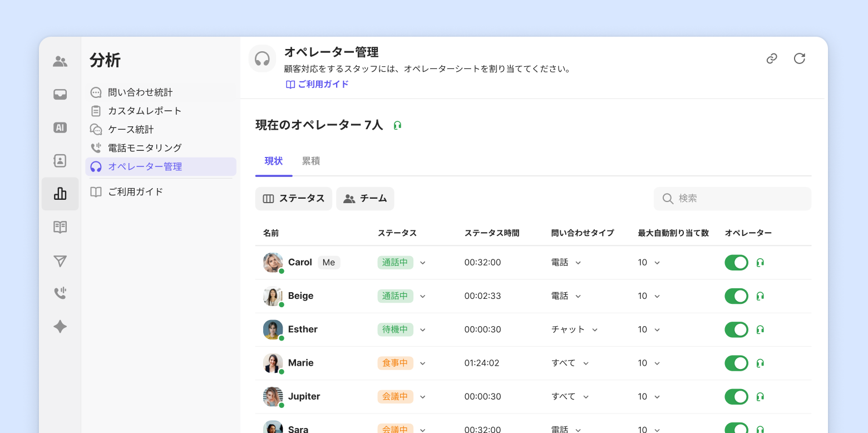Disable Esther's operator seat toggle

point(736,329)
